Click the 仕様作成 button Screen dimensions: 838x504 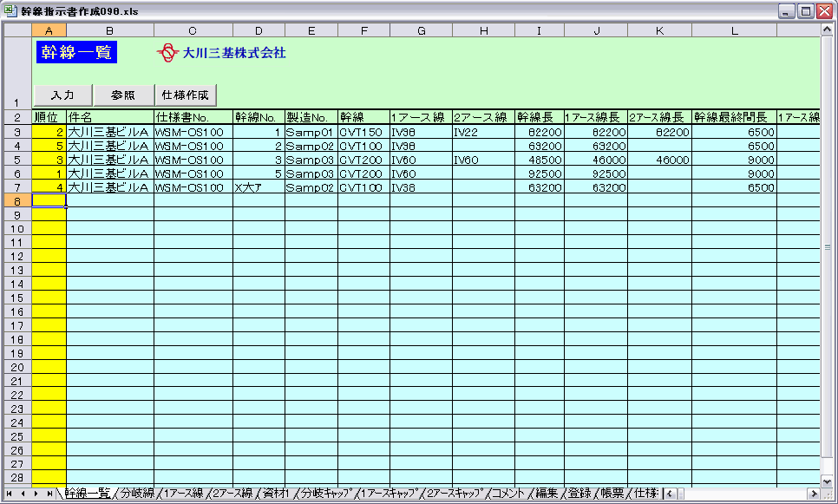(x=186, y=95)
